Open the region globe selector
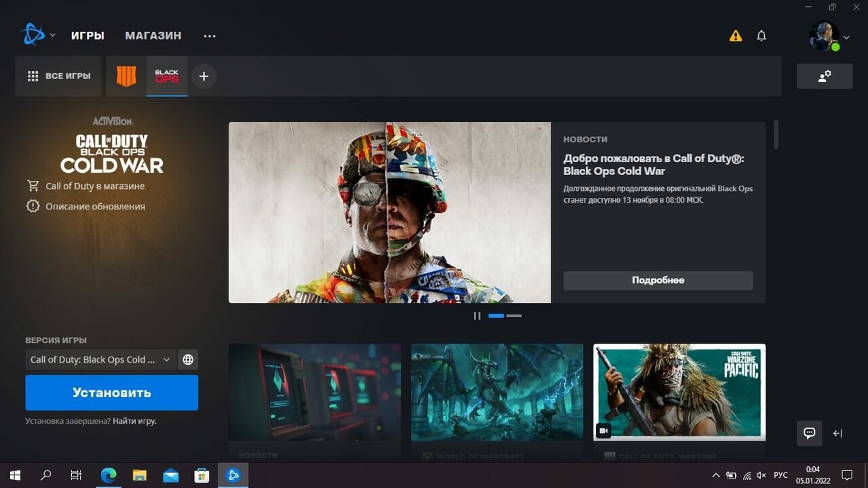Image resolution: width=868 pixels, height=488 pixels. click(188, 360)
